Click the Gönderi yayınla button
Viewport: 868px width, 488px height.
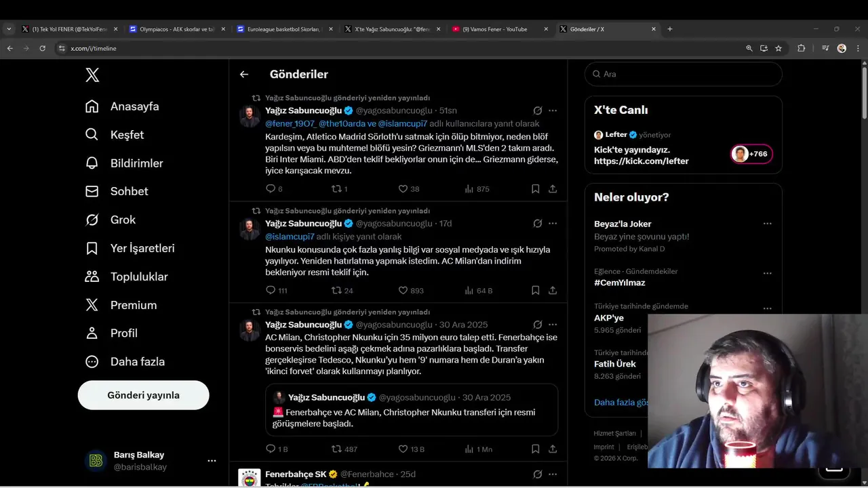143,395
